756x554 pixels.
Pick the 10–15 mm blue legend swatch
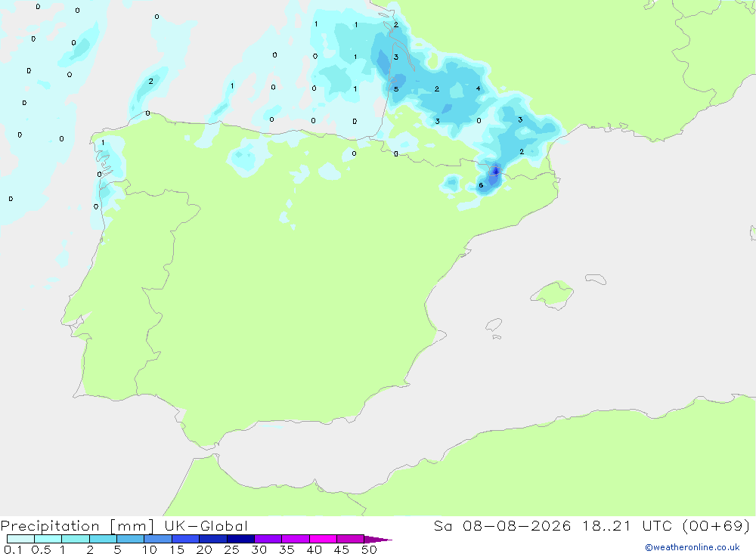tap(158, 539)
